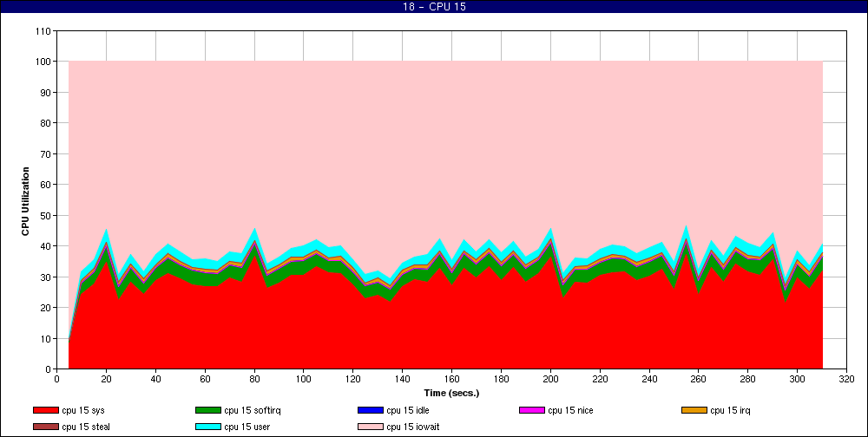Select the 'cpu 15 user' legend label
This screenshot has height=437, width=868.
(x=247, y=427)
